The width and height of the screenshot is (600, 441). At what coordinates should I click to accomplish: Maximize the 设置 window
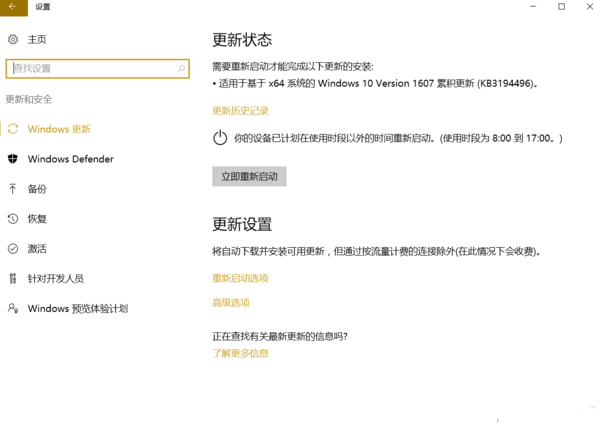pos(561,7)
